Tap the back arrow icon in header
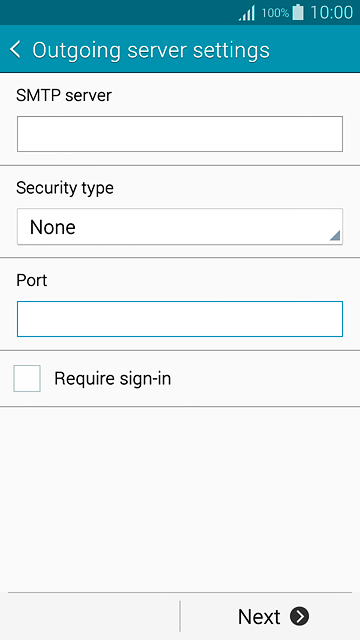 (x=15, y=50)
